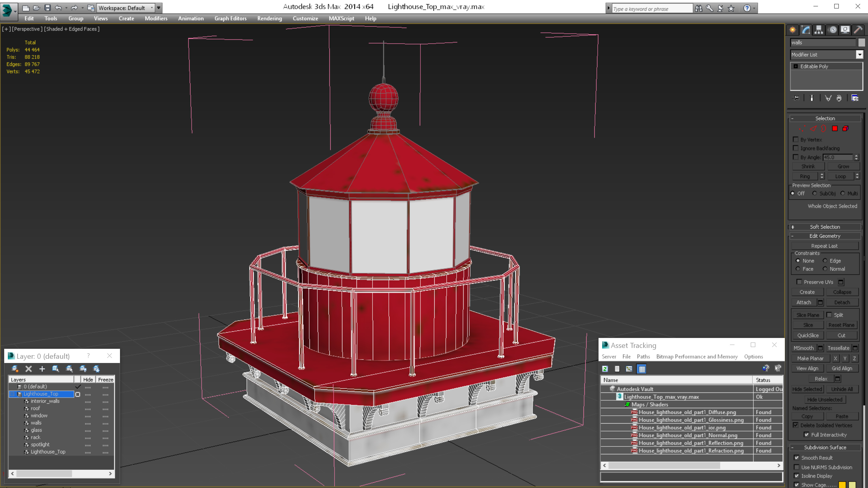Click Pin Stack icon below modifier stack
This screenshot has width=868, height=488.
click(796, 98)
